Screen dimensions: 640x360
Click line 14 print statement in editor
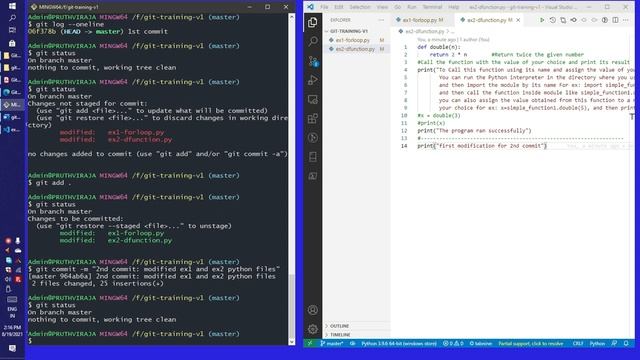(482, 146)
